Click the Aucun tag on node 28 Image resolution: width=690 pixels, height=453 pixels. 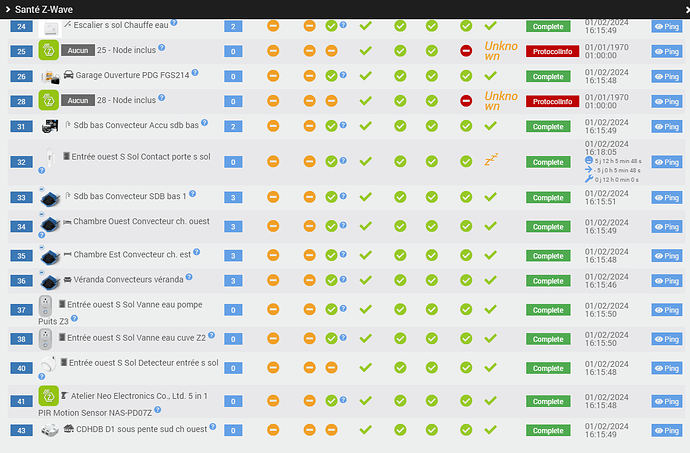[78, 100]
